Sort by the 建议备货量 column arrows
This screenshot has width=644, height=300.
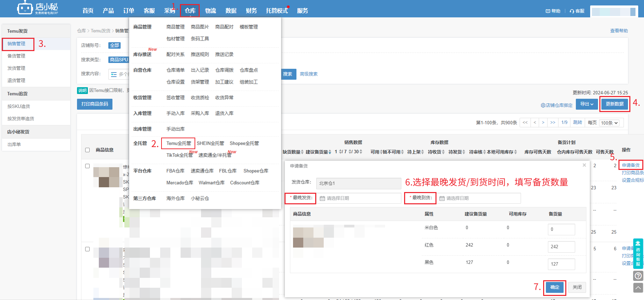[x=330, y=152]
